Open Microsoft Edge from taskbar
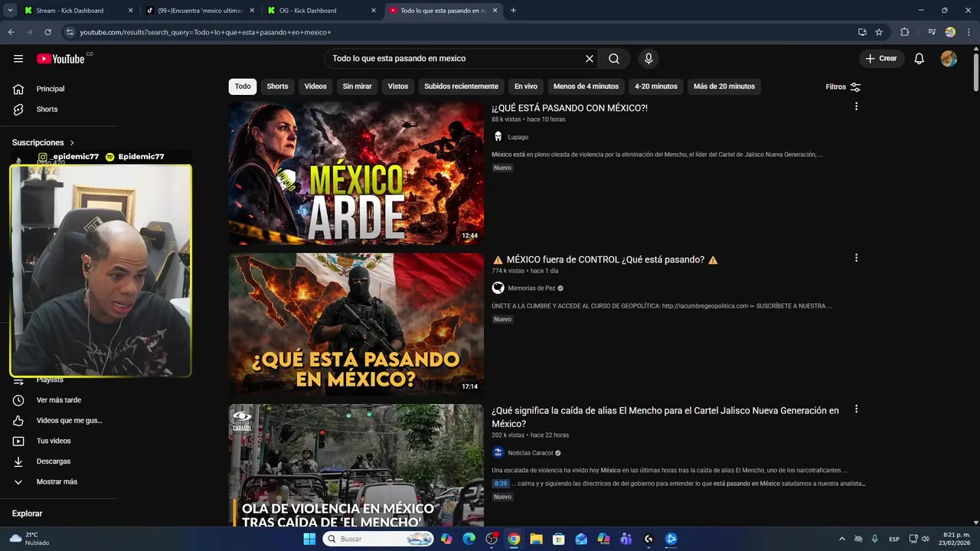 coord(469,539)
